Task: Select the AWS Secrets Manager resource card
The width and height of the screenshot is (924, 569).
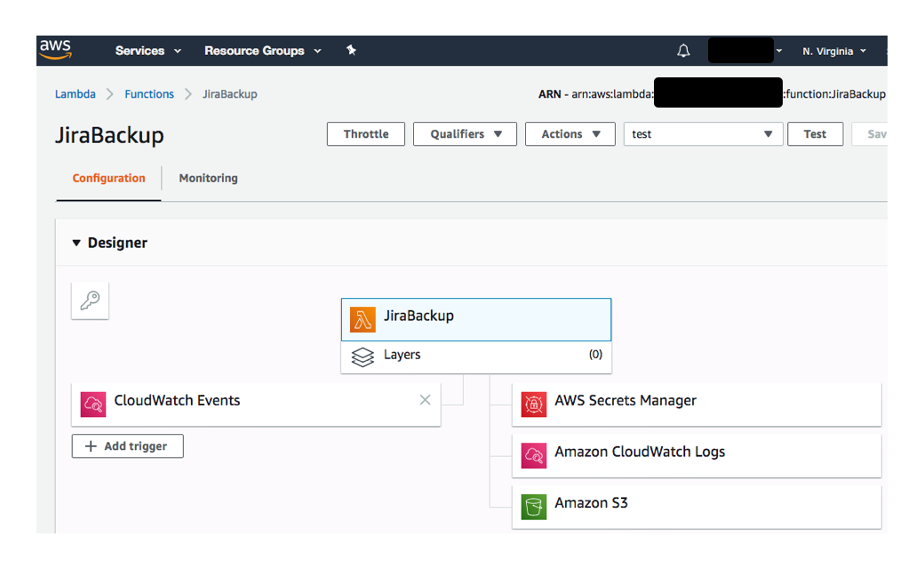Action: (x=697, y=405)
